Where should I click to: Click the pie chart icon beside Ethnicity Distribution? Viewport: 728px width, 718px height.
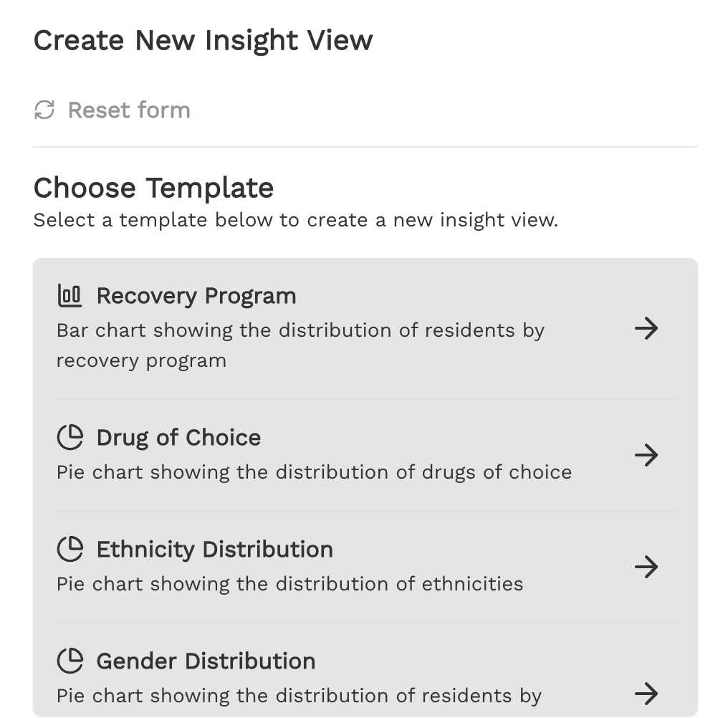tap(70, 549)
